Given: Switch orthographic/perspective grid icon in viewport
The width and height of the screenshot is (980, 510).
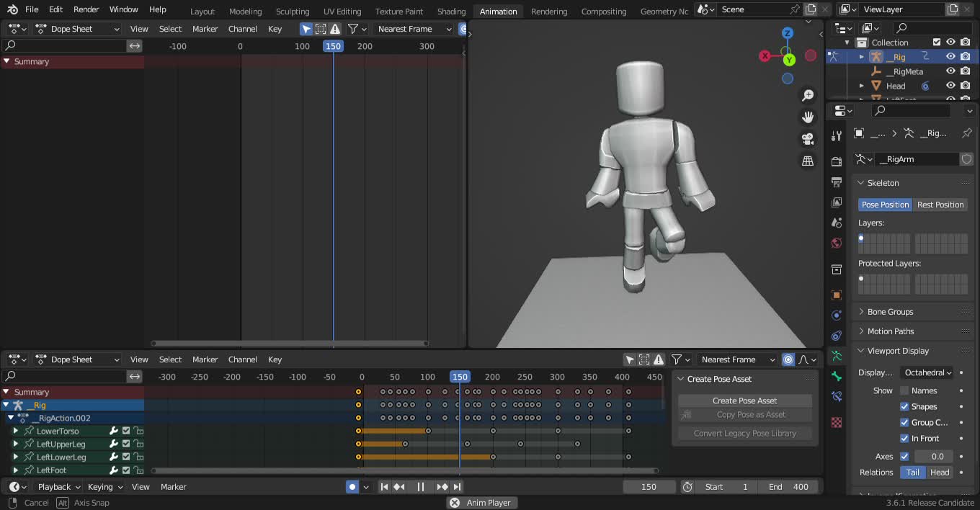Looking at the screenshot, I should [x=808, y=161].
